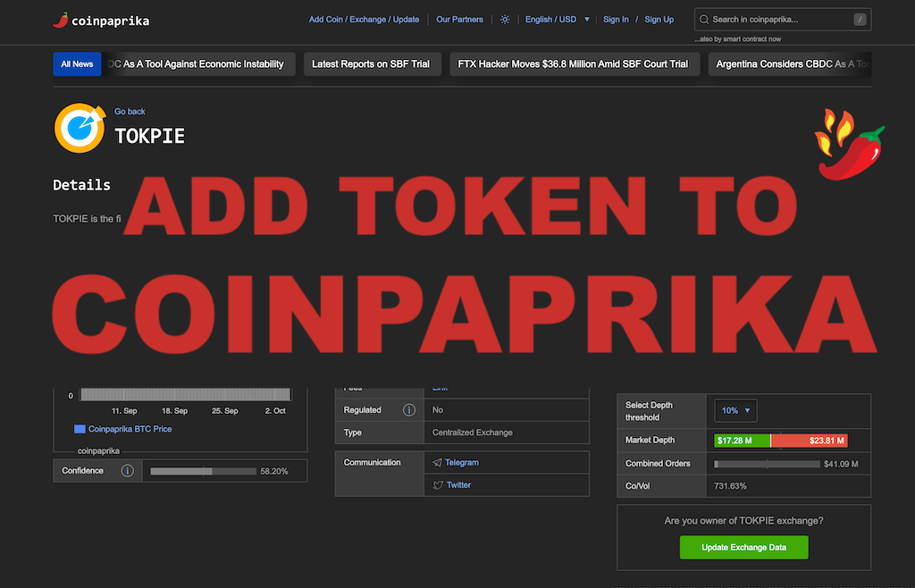Open the Twitter communication link
Screen dimensions: 915x588
click(x=458, y=484)
